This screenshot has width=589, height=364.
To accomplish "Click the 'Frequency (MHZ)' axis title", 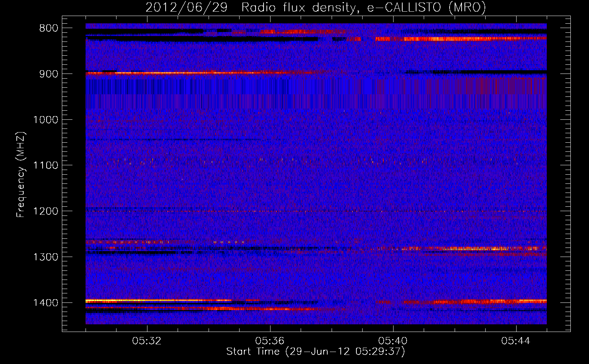I will [x=21, y=174].
